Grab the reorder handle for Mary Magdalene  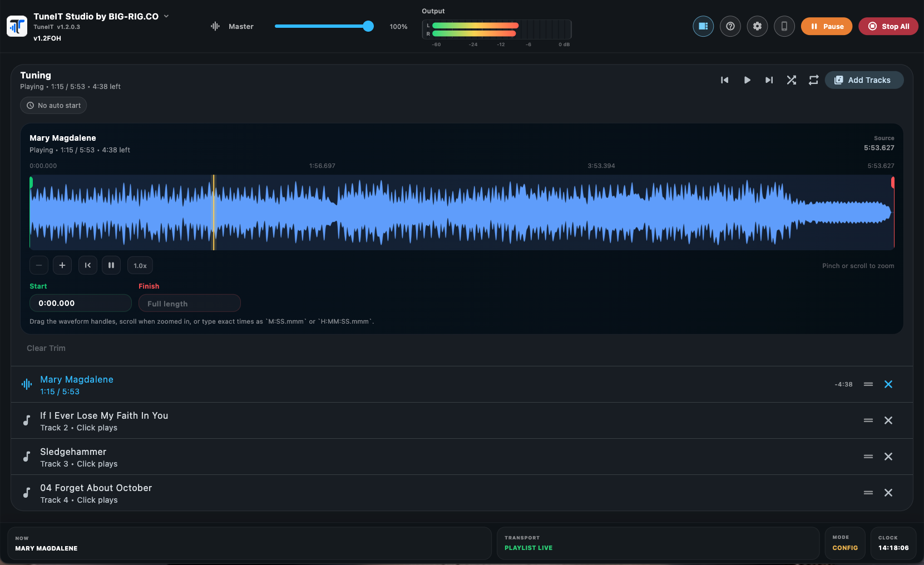point(868,384)
